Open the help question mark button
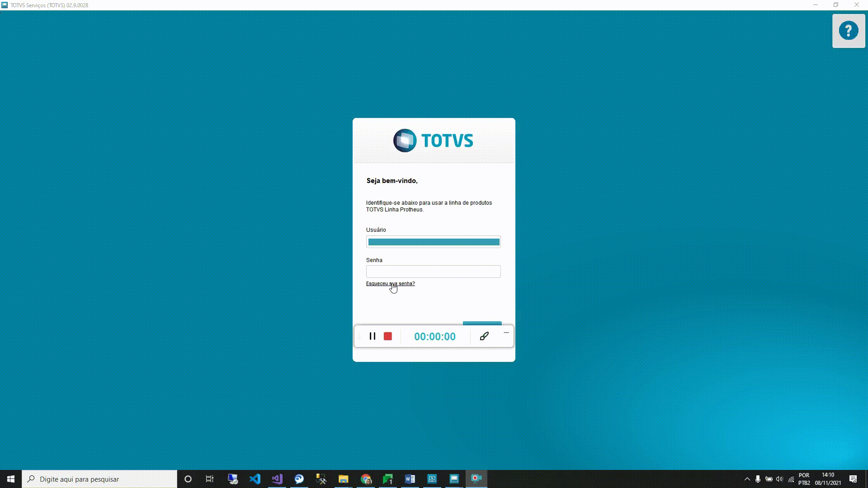 [x=849, y=31]
